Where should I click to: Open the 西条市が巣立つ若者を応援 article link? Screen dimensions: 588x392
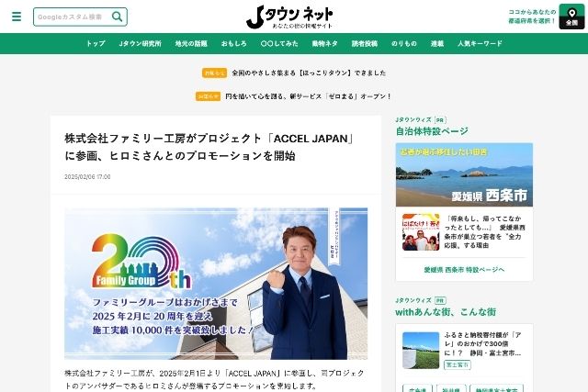coord(484,232)
